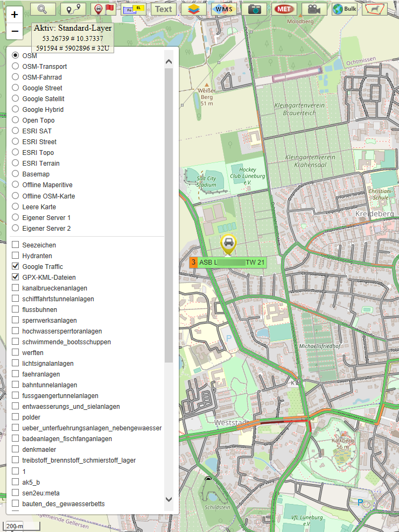Uncheck the Google Traffic overlay
This screenshot has height=532, width=399.
(16, 266)
